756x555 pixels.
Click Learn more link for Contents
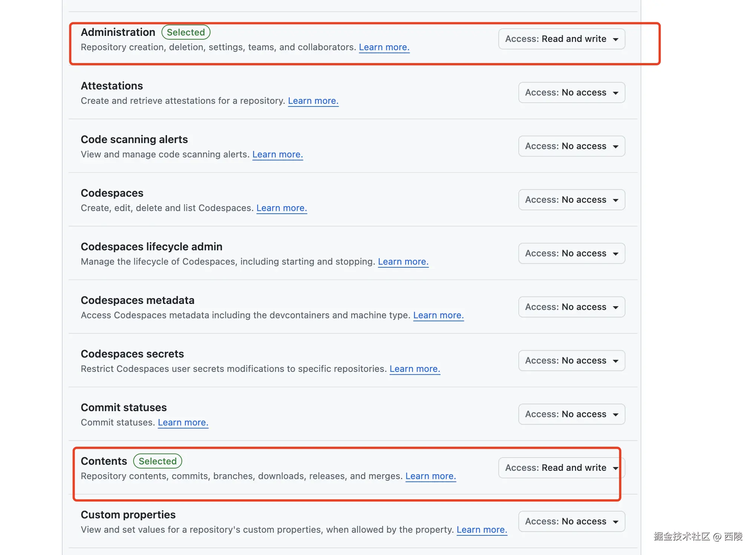[x=430, y=476]
